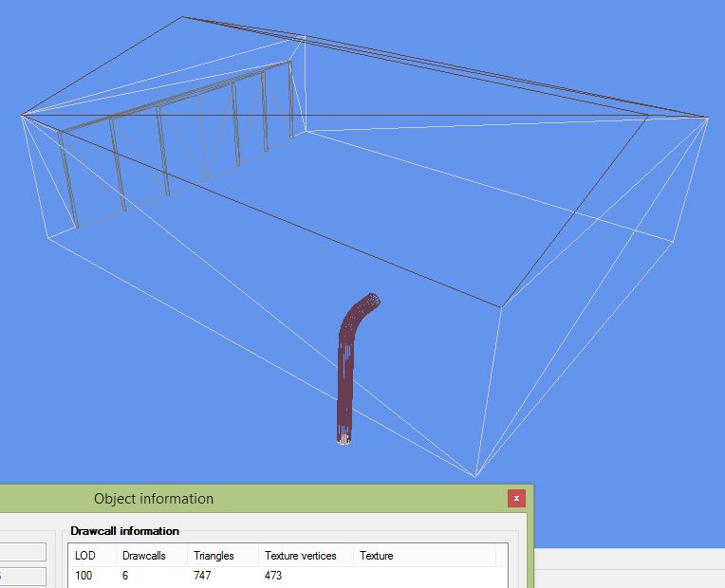The width and height of the screenshot is (725, 588).
Task: Click the Drawcall information group label
Action: pyautogui.click(x=125, y=531)
